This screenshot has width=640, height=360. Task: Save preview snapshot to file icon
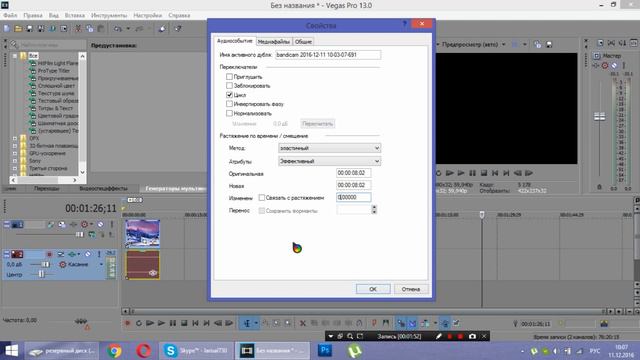549,44
